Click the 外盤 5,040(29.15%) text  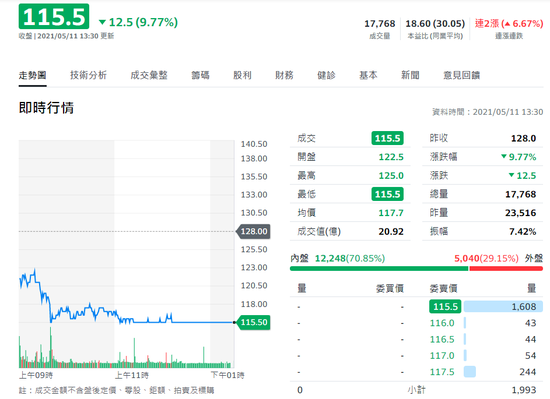coord(498,258)
